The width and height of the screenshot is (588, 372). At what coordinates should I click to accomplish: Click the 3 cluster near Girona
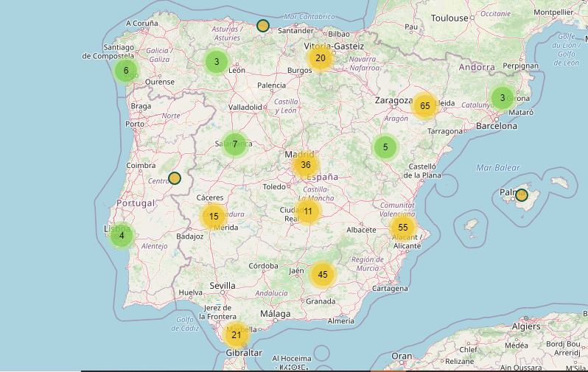pyautogui.click(x=503, y=97)
